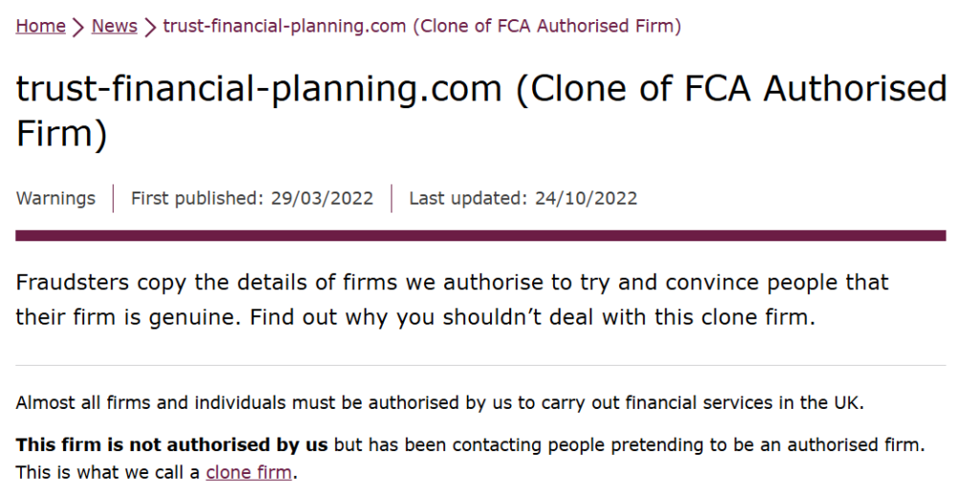Screen dimensions: 980x496
Task: Click 'Find out why you shouldn't deal' sentence
Action: pyautogui.click(x=532, y=317)
